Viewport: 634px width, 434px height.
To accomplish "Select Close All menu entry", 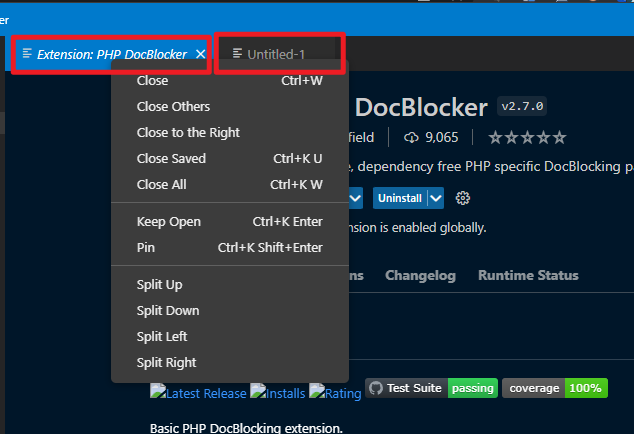I will tap(230, 184).
